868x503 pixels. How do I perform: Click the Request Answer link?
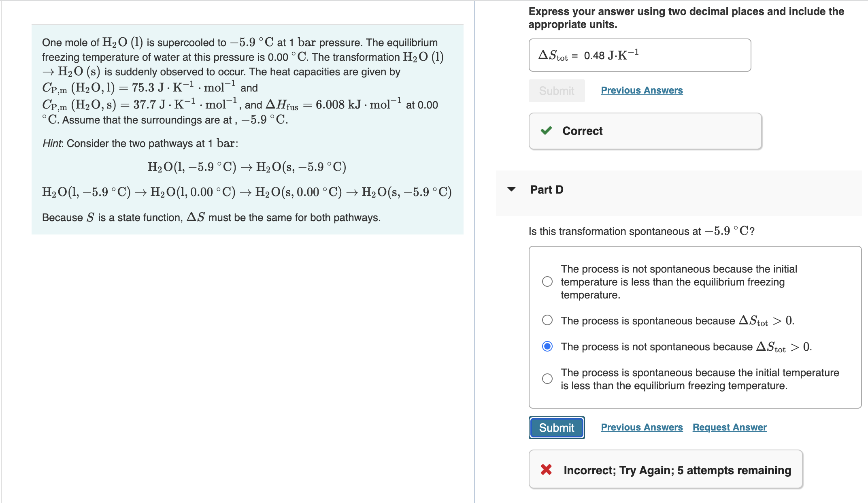729,427
